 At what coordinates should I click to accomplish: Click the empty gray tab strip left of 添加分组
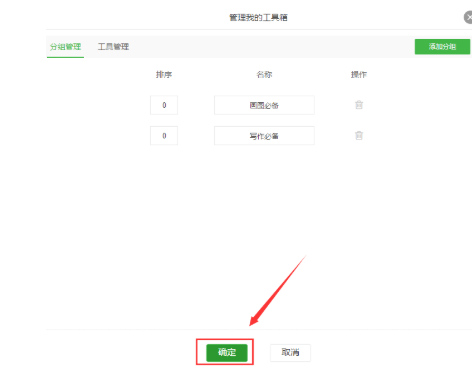coord(272,47)
